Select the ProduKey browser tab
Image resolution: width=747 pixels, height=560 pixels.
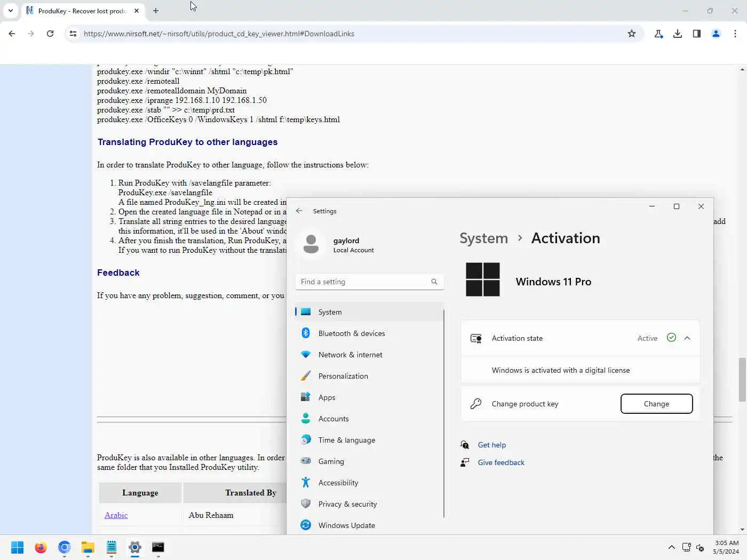[82, 11]
